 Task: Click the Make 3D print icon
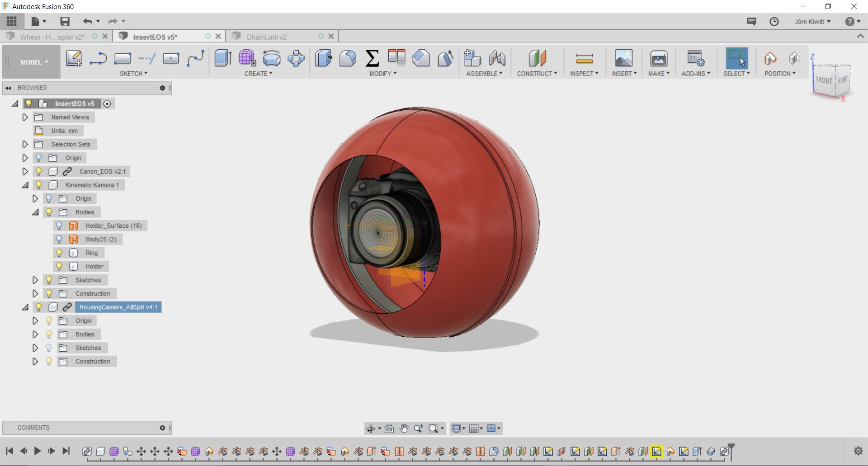[659, 58]
